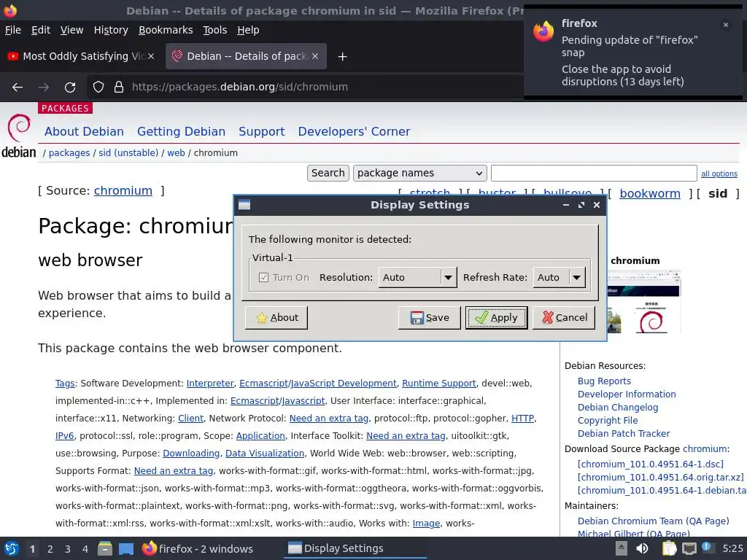The width and height of the screenshot is (747, 560).
Task: Click the package search text field
Action: click(x=594, y=173)
